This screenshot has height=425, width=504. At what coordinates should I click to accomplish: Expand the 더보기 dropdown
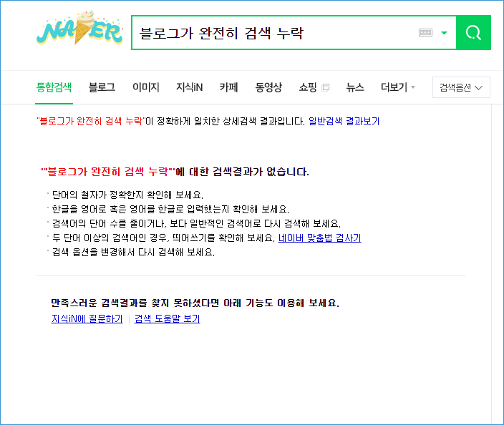pos(397,87)
